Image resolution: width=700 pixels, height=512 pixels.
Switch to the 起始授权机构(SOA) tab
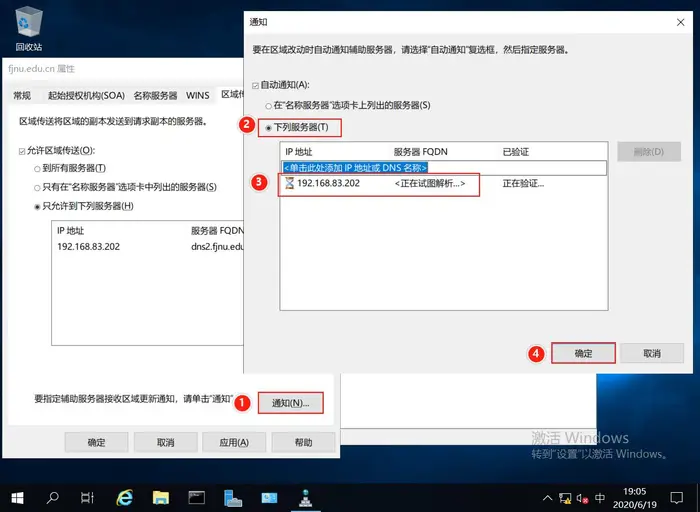coord(86,96)
